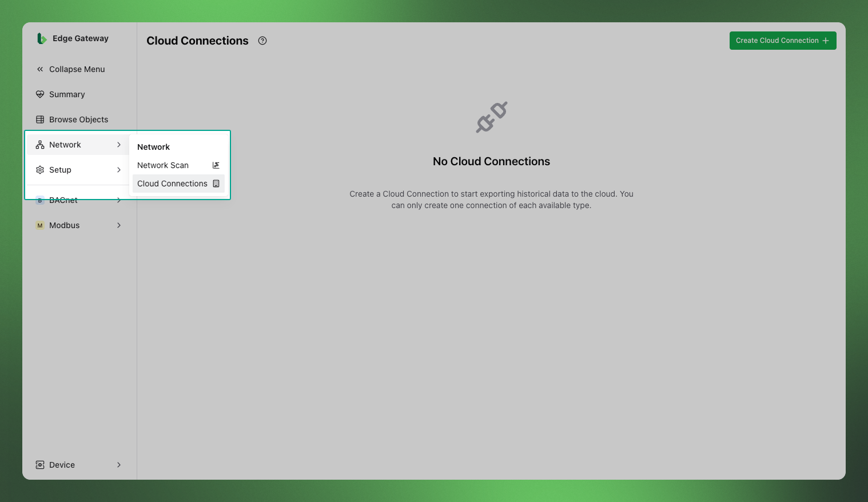Click the Summary heart-pulse icon
Viewport: 868px width, 502px height.
click(x=40, y=94)
